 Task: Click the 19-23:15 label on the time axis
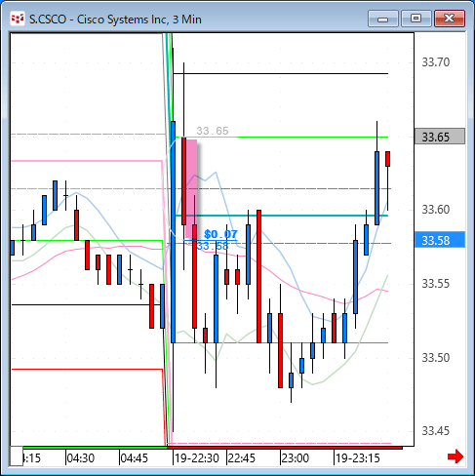point(358,458)
